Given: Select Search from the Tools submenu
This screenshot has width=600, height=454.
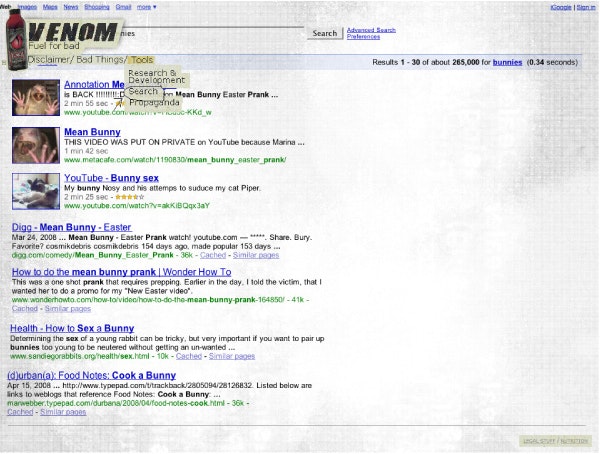Looking at the screenshot, I should pyautogui.click(x=143, y=91).
